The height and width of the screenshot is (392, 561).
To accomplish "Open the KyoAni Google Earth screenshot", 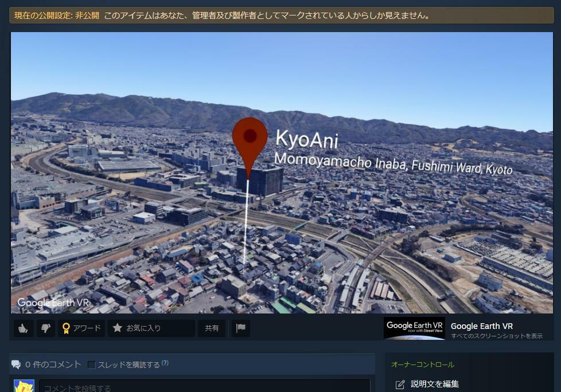I will point(282,173).
